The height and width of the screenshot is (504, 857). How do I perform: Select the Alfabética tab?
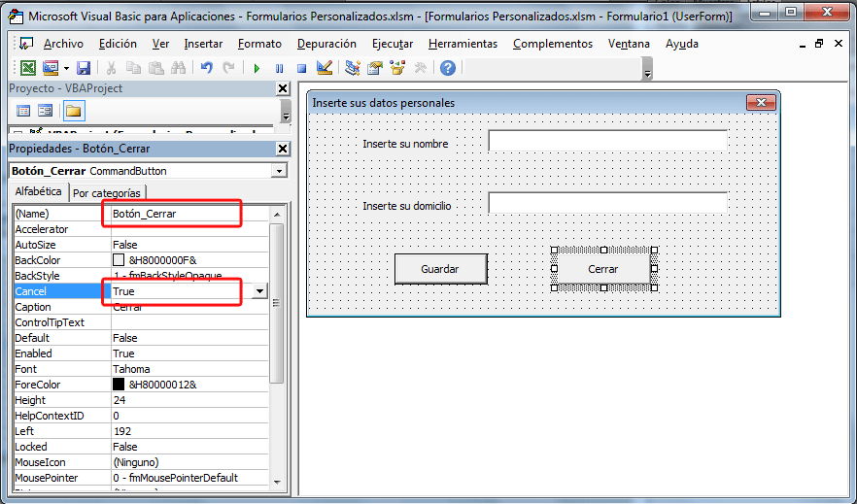(x=38, y=191)
